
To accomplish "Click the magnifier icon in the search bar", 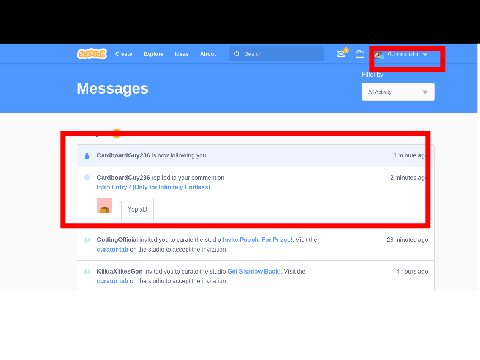I will tap(237, 54).
